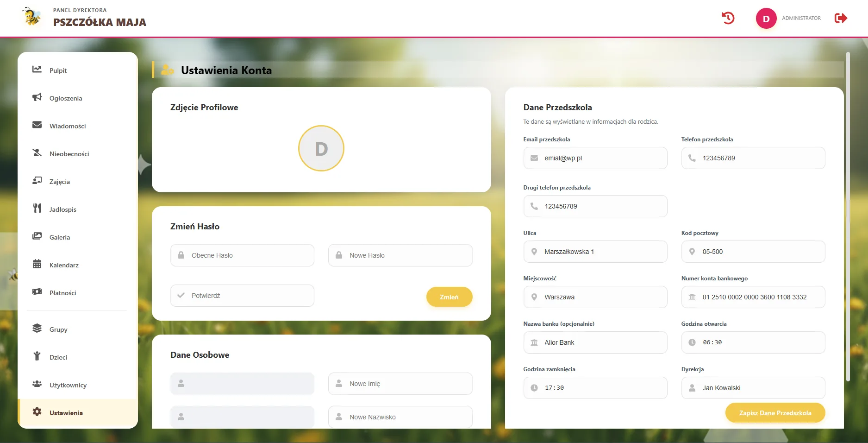Open Pulpit in sidebar menu

pos(78,70)
